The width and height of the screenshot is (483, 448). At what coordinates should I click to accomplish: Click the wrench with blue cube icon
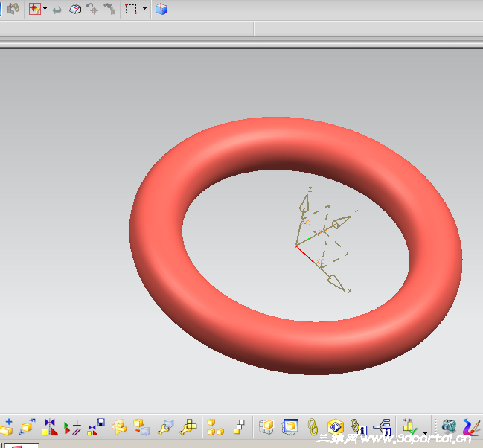click(x=166, y=427)
